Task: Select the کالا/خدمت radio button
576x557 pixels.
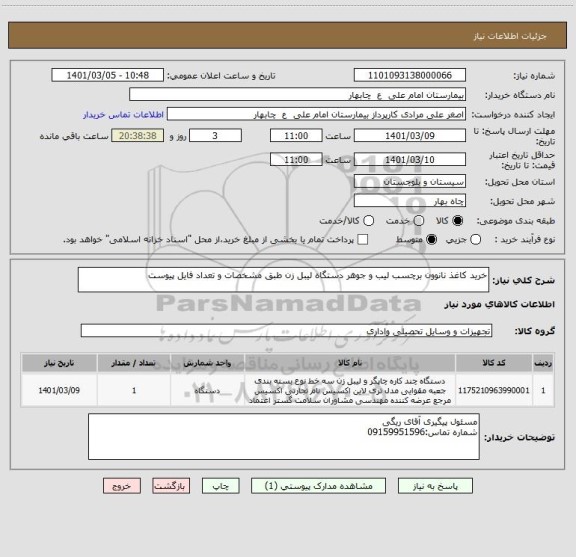Action: (368, 220)
